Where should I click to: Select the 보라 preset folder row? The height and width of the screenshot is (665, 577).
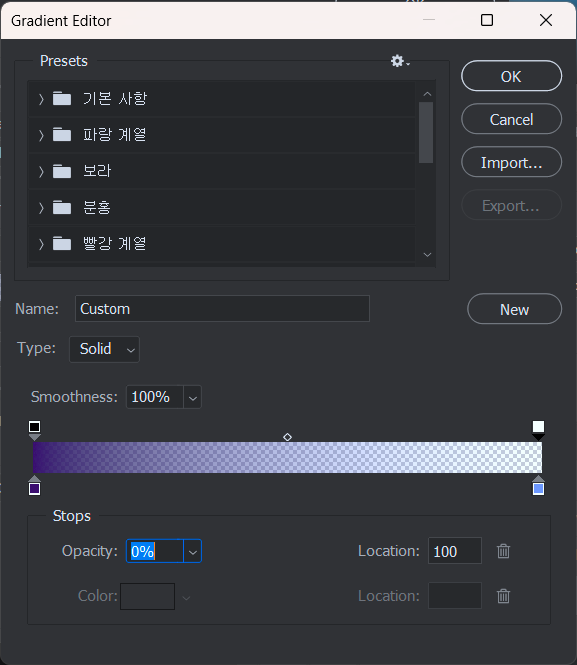tap(221, 171)
